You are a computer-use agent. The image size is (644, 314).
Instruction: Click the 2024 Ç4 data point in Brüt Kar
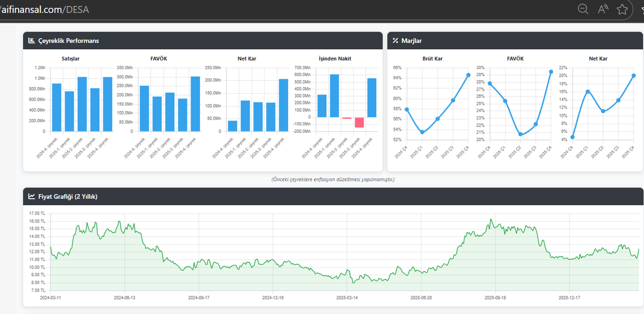[407, 109]
